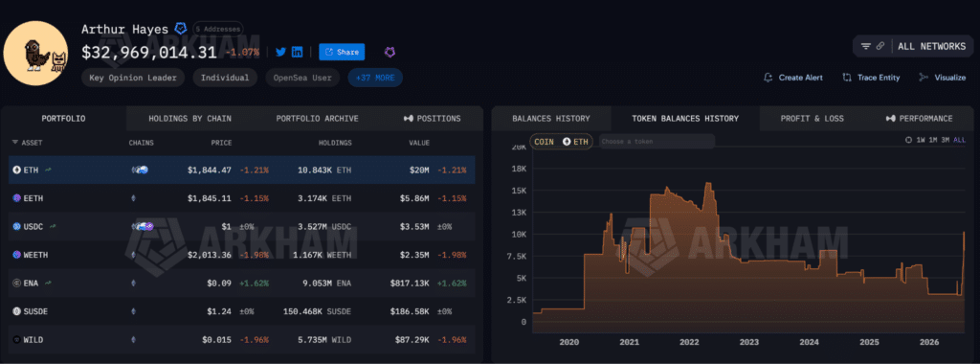
Task: Click the SUSDE token icon
Action: click(x=17, y=311)
